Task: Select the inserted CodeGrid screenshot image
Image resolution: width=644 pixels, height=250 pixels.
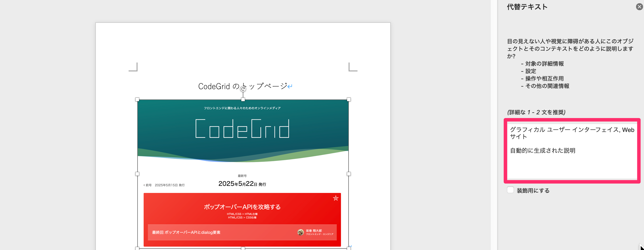Action: (243, 174)
